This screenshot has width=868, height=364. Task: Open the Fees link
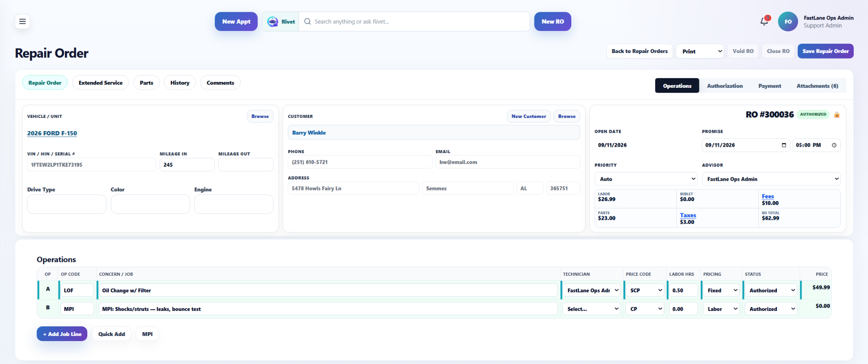[x=768, y=196]
